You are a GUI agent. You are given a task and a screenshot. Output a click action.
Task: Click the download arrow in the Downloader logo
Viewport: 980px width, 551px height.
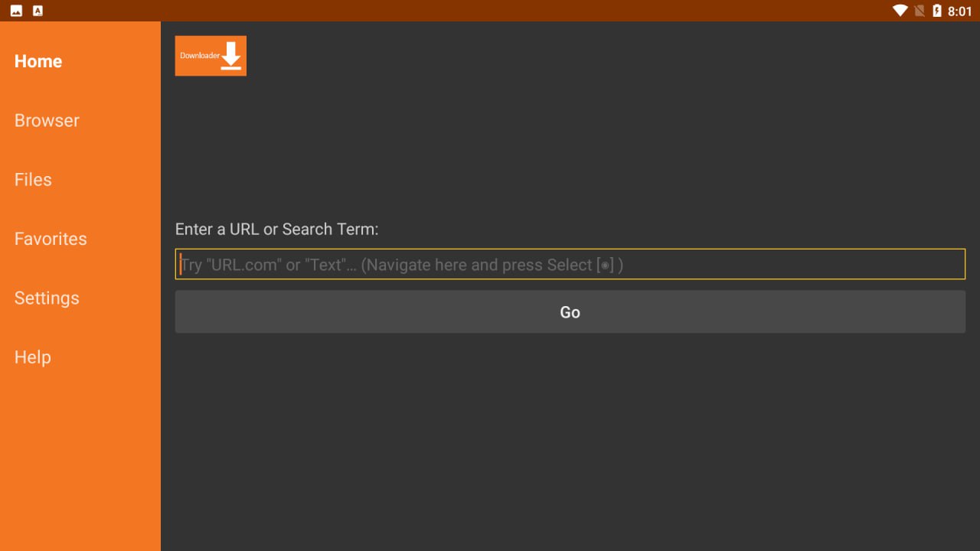point(232,57)
